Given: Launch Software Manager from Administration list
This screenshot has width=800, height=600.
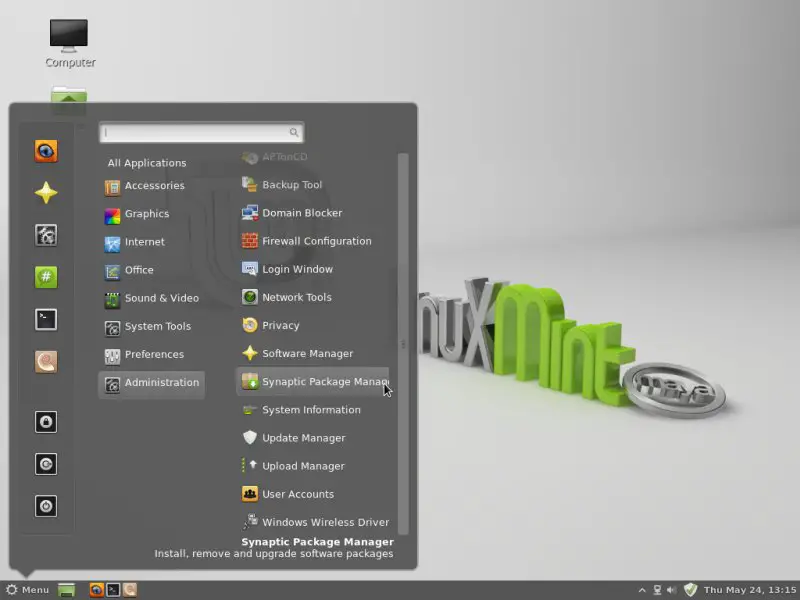Looking at the screenshot, I should 314,353.
